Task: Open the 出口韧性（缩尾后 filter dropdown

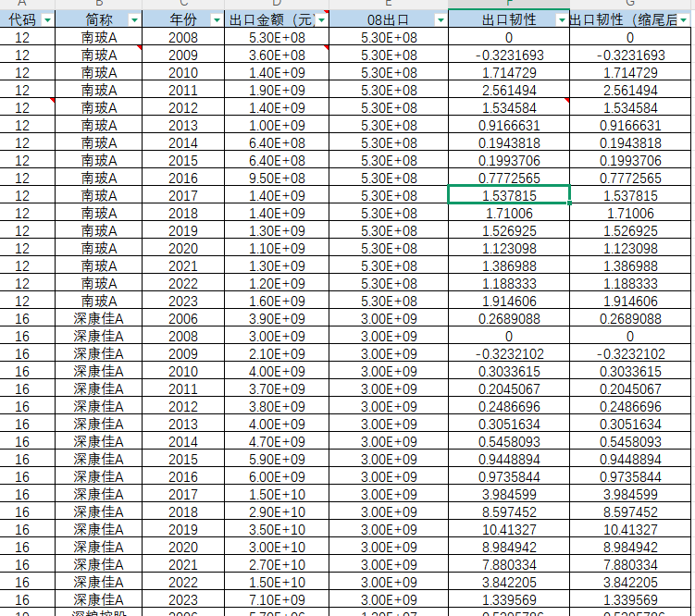Action: tap(684, 20)
